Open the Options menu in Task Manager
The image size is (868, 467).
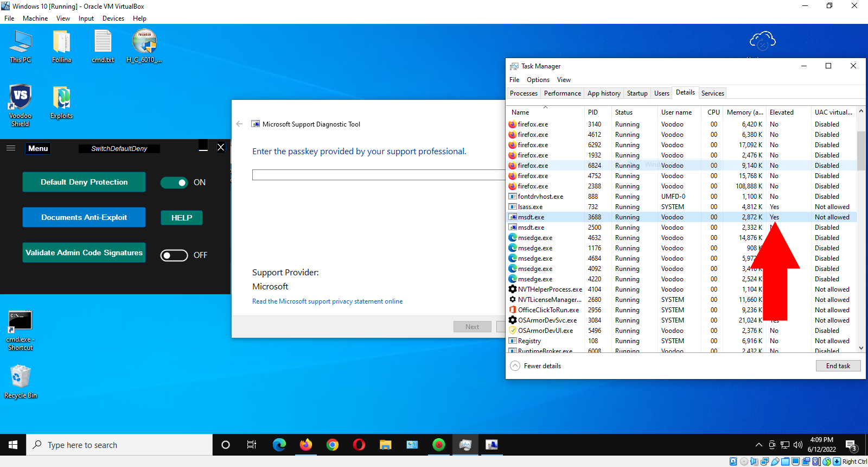pyautogui.click(x=538, y=80)
